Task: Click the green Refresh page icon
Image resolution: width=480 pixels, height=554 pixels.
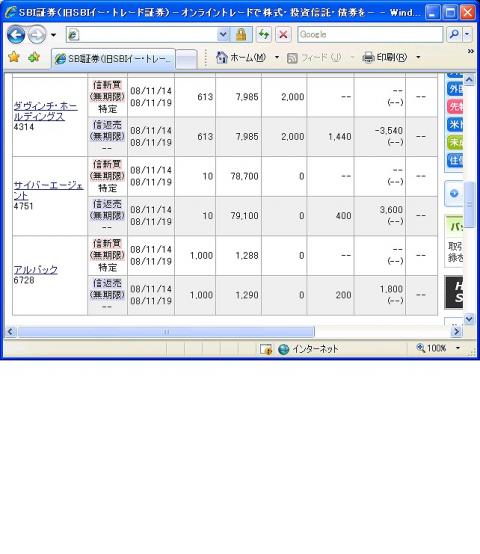Action: [x=263, y=35]
